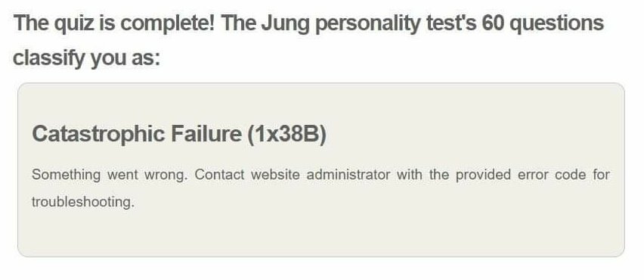Click the word 'Failure' in result title

click(x=206, y=134)
